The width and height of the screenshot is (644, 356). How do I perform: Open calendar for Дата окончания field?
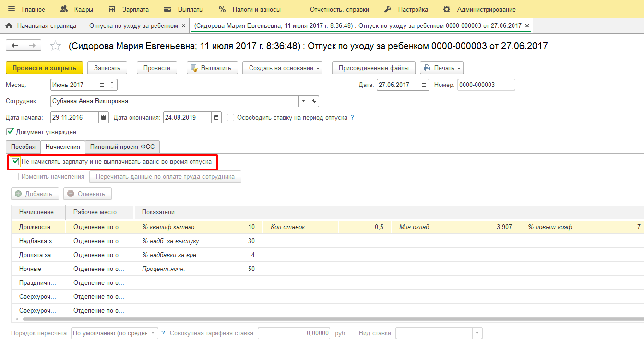click(216, 118)
